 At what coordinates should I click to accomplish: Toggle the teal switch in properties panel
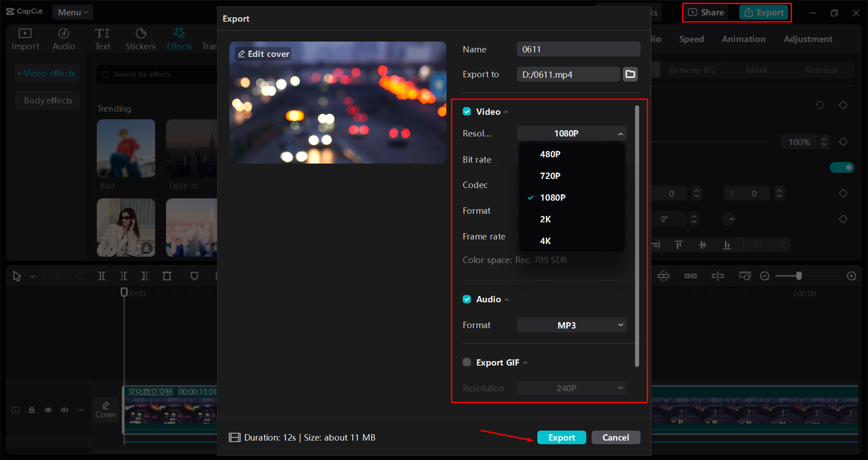842,167
